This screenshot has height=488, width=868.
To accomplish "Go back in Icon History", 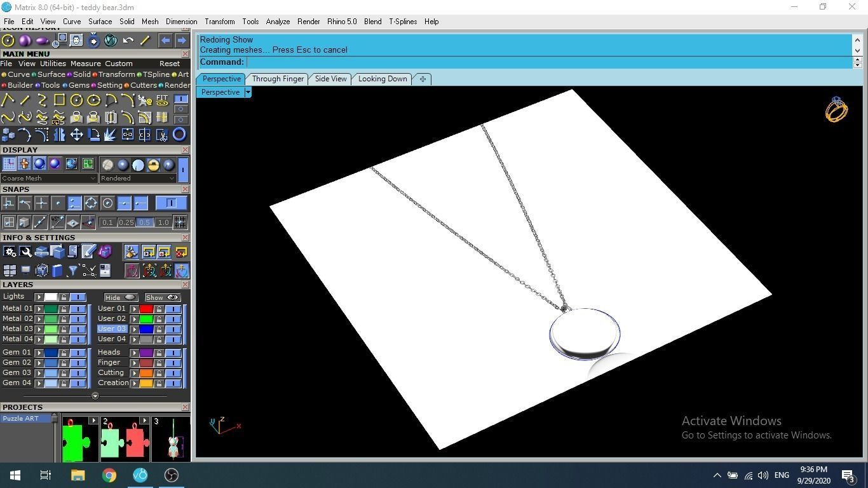I will (165, 41).
